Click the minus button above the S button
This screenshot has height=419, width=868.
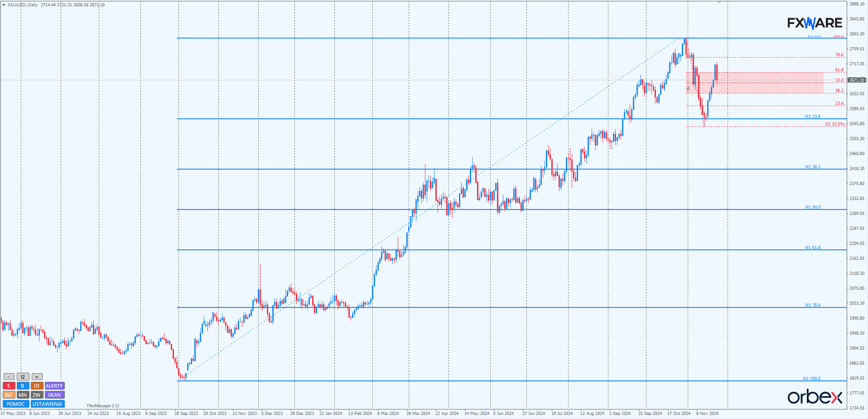9,377
